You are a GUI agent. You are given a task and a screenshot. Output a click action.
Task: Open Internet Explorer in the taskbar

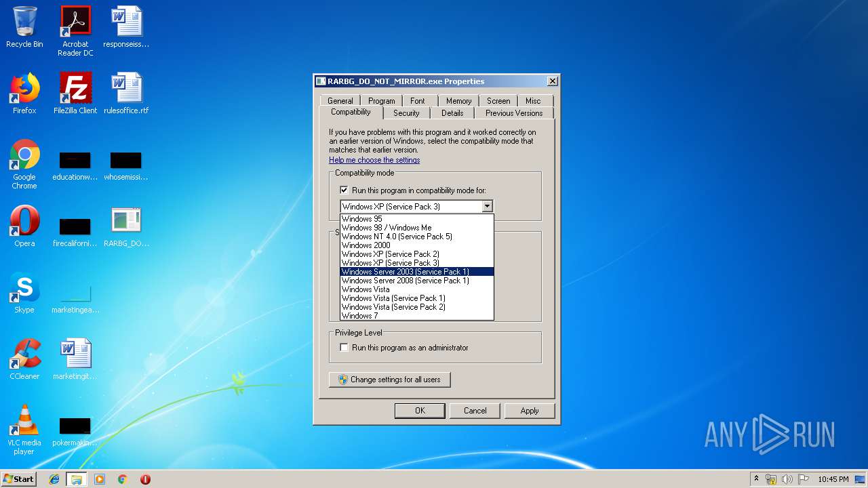54,479
